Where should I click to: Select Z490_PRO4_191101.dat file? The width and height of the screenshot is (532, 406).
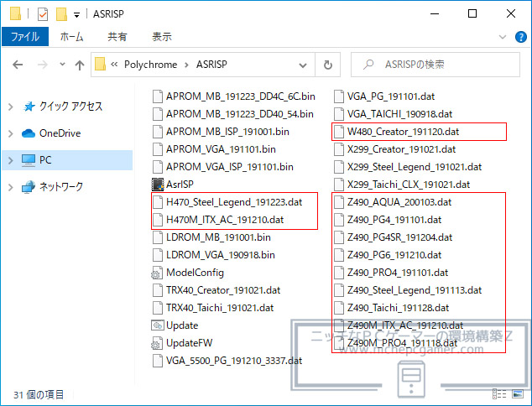click(391, 273)
